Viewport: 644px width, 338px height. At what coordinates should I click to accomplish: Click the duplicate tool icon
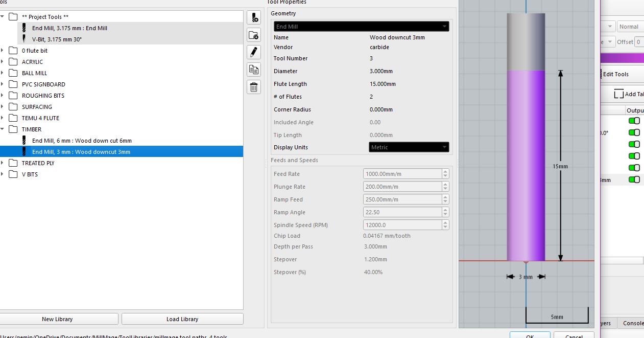[x=253, y=70]
